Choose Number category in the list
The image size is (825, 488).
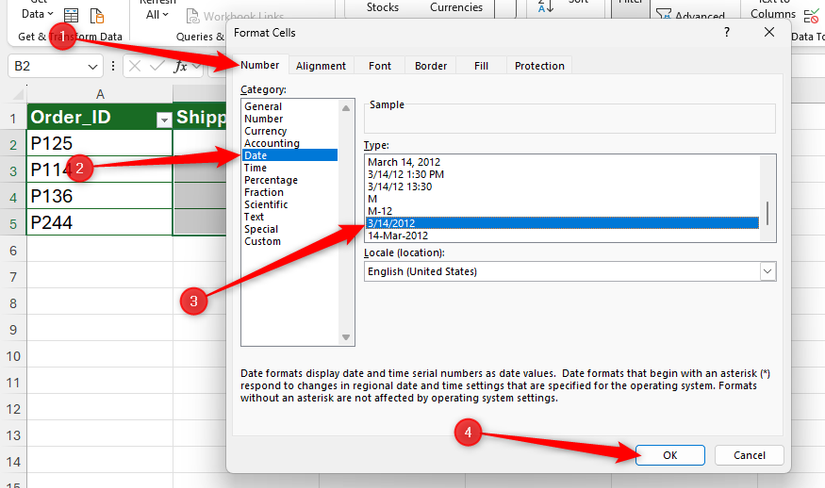(x=263, y=118)
